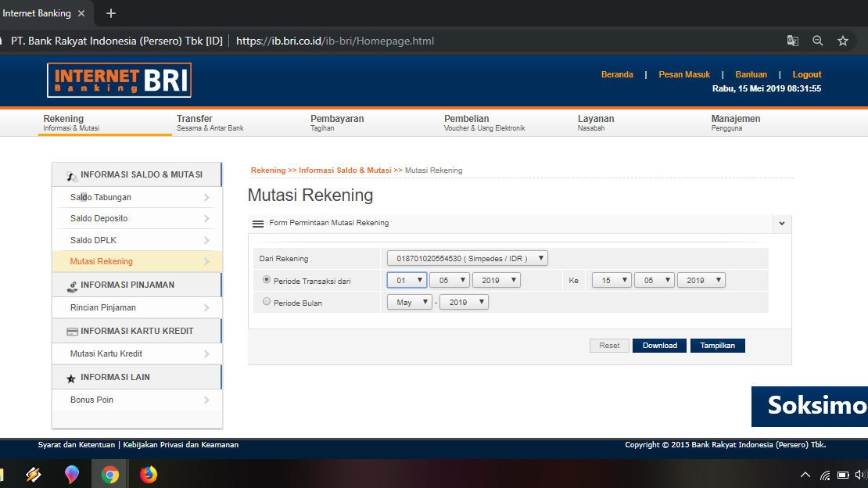Open the Pembelian Voucher & Uang Elektronik menu
Viewport: 868px width, 488px height.
[x=484, y=123]
